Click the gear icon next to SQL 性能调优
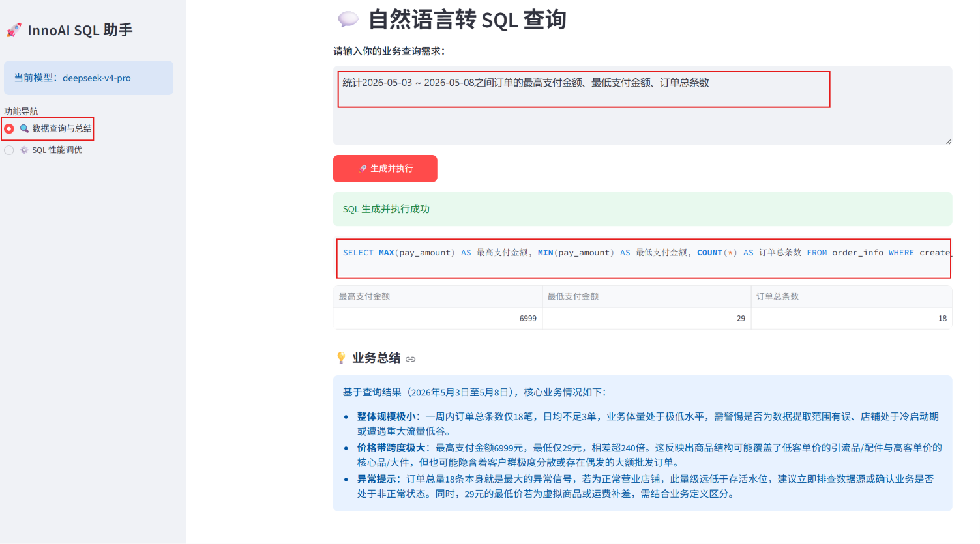The image size is (980, 544). [24, 150]
